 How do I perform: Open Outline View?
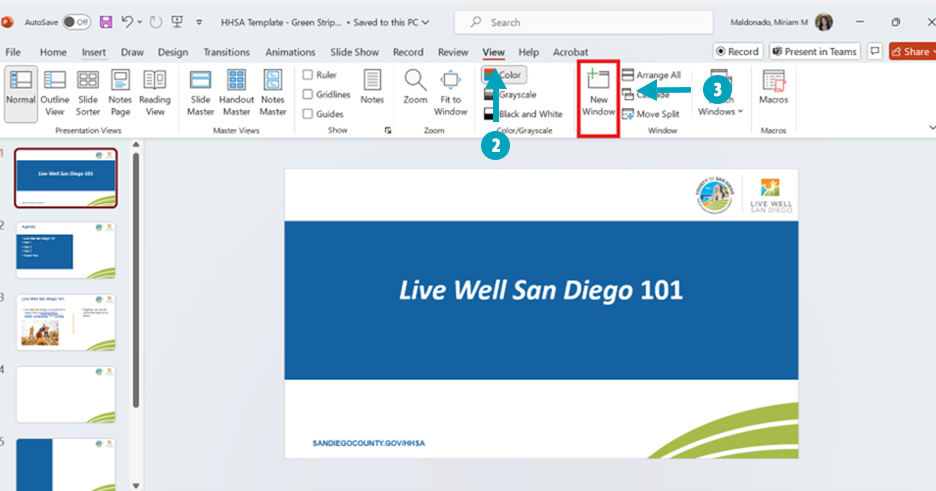click(54, 94)
